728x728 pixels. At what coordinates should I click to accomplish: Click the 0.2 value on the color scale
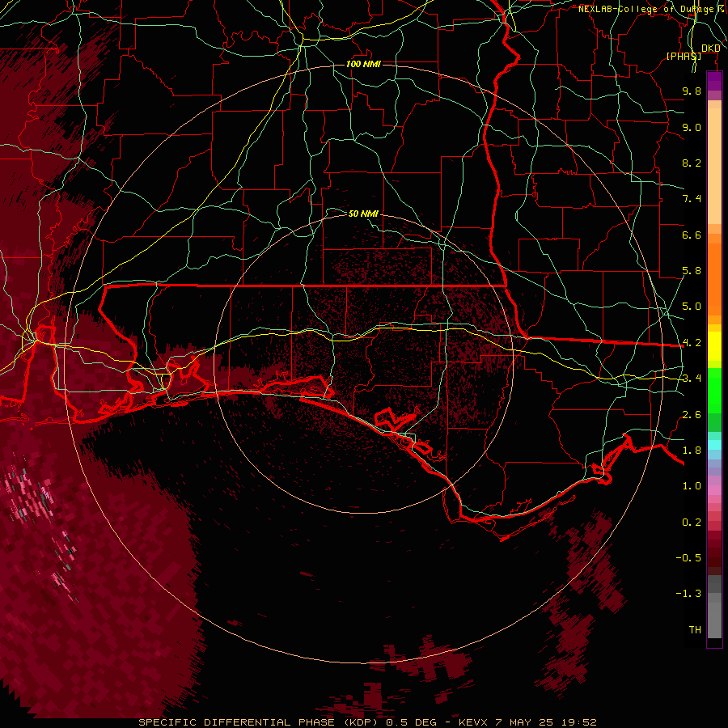point(692,523)
